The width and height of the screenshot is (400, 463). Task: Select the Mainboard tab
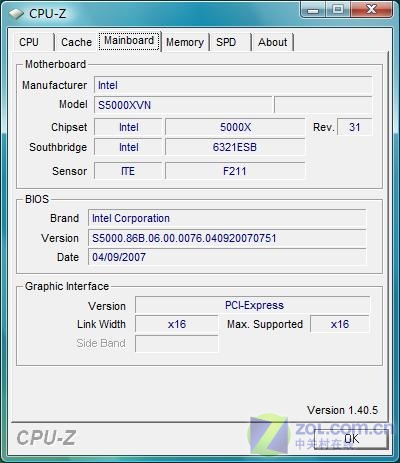(129, 41)
